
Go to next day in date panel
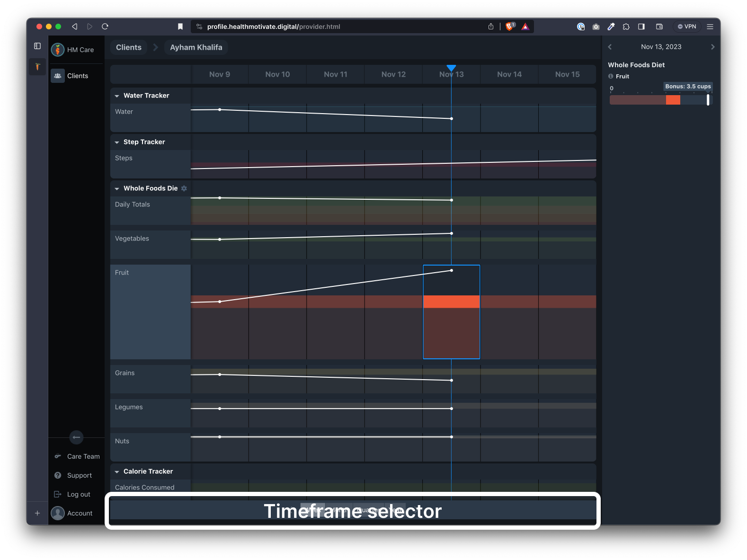tap(712, 47)
